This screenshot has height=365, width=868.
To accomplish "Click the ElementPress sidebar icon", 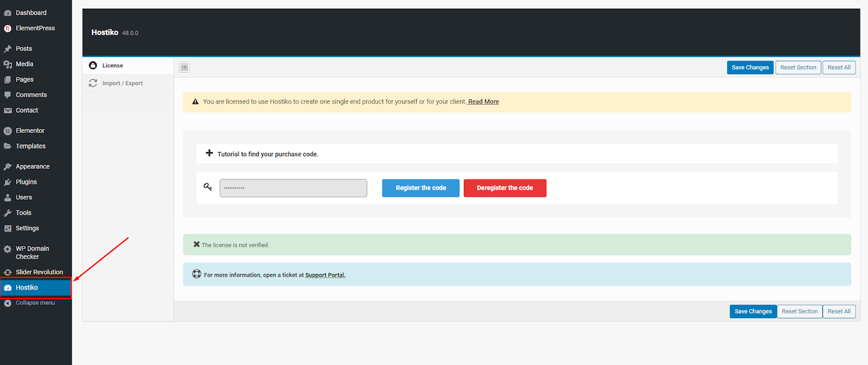I will (8, 28).
